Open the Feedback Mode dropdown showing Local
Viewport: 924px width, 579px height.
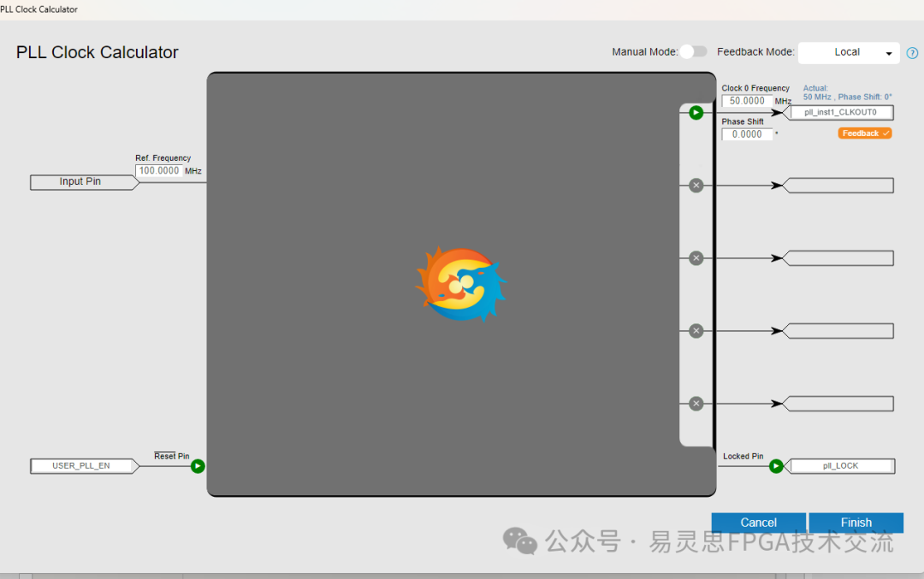point(848,53)
